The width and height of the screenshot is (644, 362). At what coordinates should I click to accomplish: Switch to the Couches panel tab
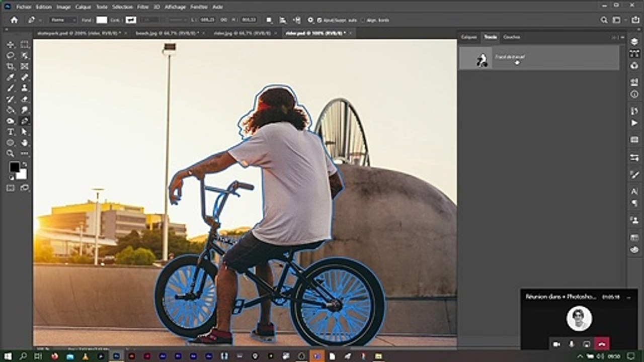(x=512, y=37)
